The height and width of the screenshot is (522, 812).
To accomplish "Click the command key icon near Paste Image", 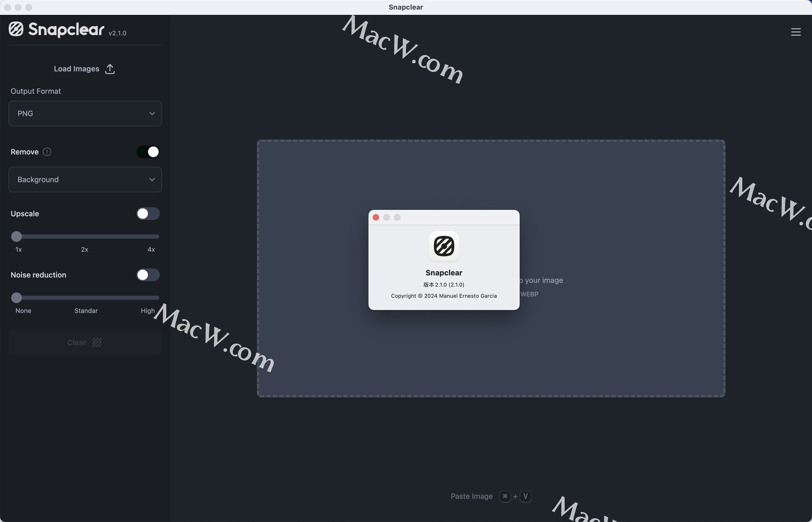I will (505, 496).
